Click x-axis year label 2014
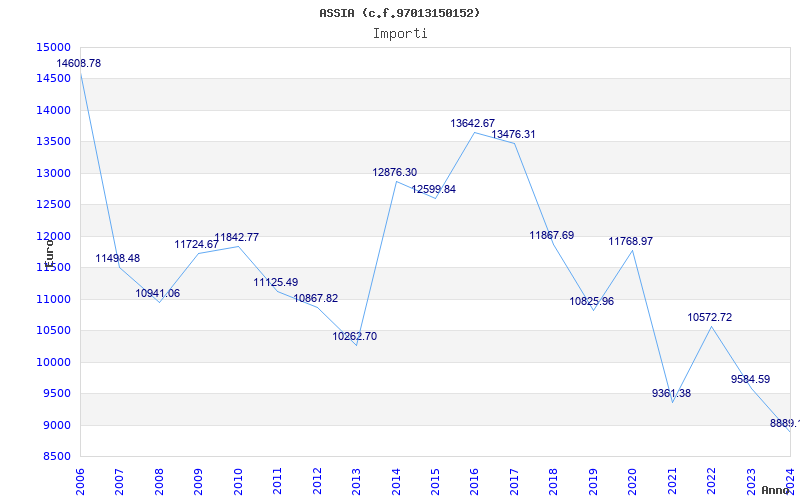This screenshot has height=500, width=800. tap(396, 482)
